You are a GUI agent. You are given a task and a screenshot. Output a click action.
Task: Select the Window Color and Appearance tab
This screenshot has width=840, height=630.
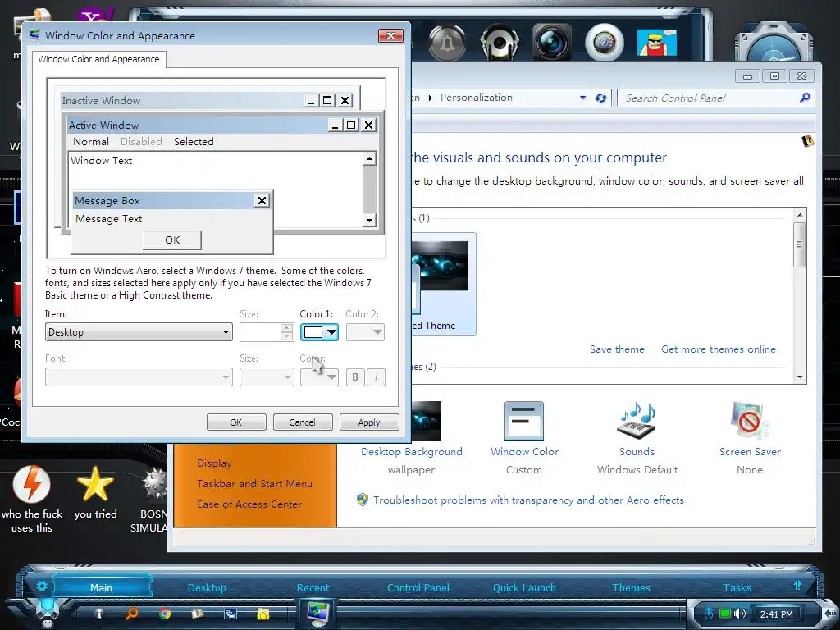[98, 59]
